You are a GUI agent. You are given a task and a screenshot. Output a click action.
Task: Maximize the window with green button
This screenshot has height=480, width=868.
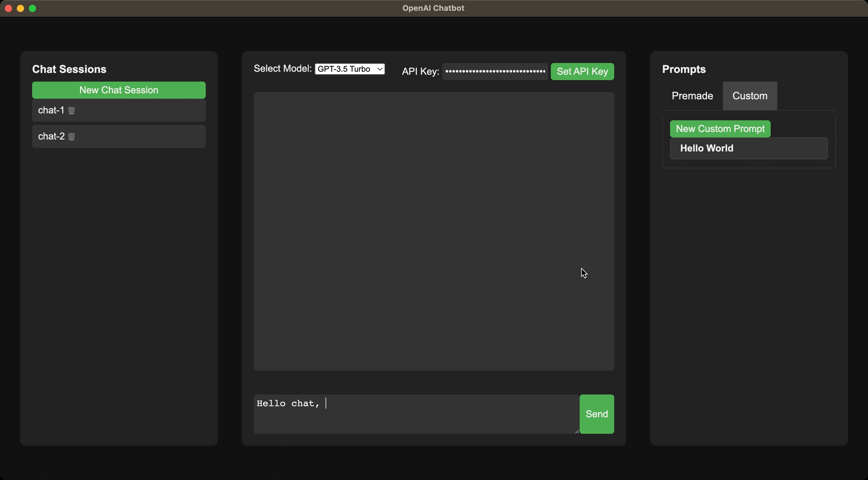[33, 8]
